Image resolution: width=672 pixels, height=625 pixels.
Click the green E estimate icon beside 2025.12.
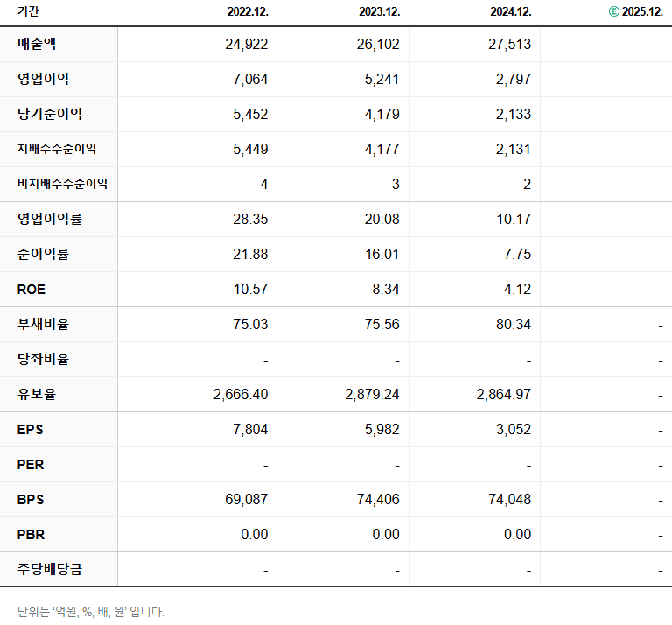click(613, 11)
